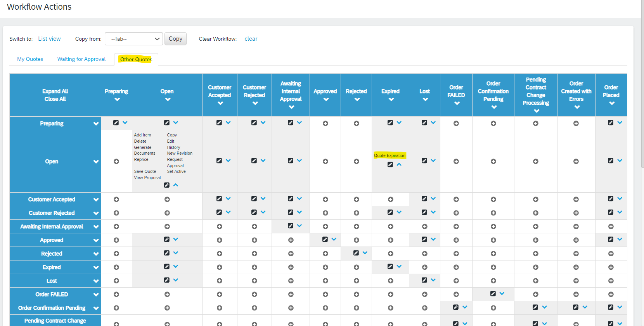644x326 pixels.
Task: Expand the Open column header chevron
Action: pos(168,100)
